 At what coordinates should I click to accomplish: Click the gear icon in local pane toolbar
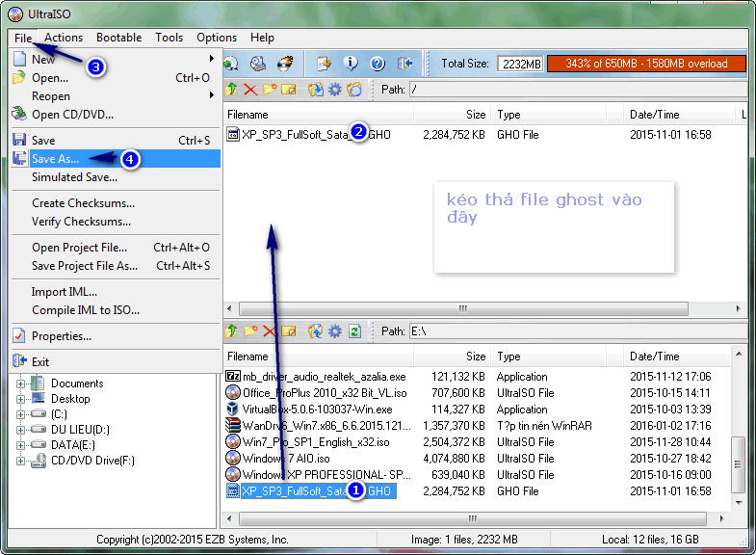click(x=335, y=330)
